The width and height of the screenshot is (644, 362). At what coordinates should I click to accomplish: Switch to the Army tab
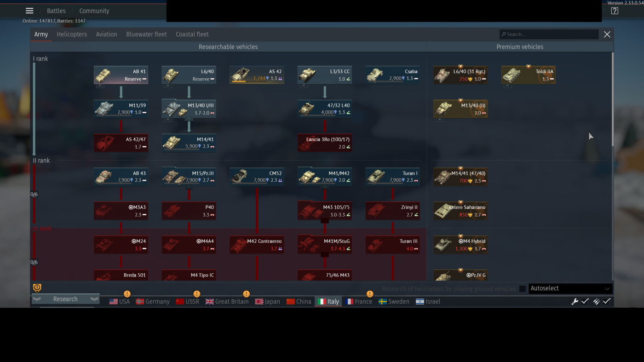click(x=41, y=34)
